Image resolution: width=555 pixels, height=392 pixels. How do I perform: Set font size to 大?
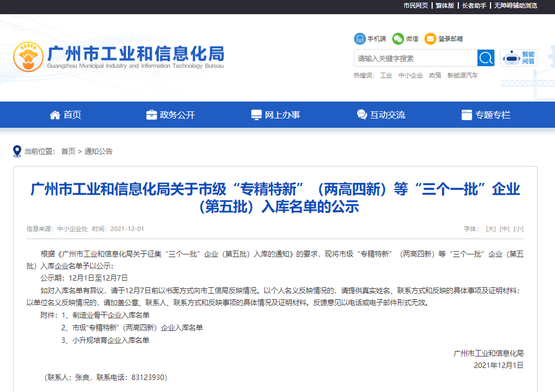click(491, 229)
